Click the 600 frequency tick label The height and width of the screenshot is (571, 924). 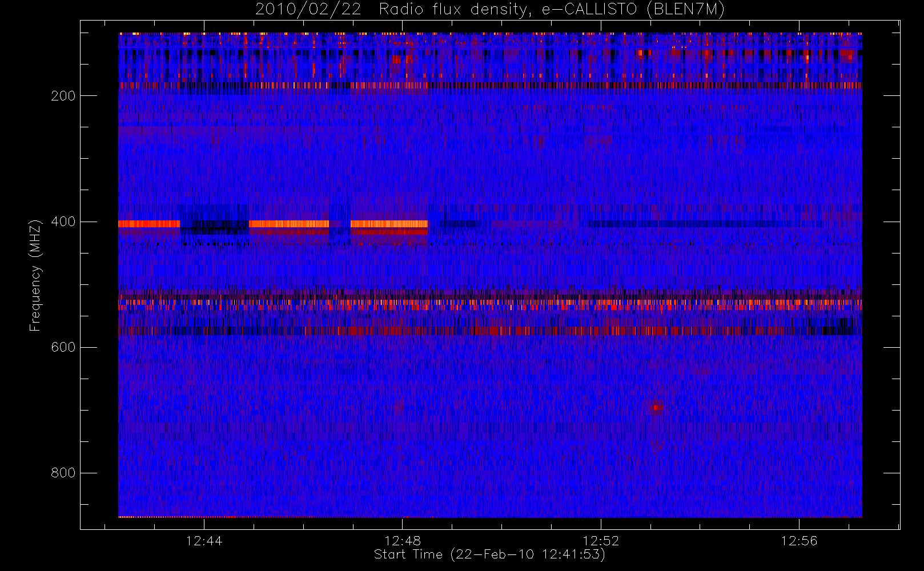click(63, 347)
